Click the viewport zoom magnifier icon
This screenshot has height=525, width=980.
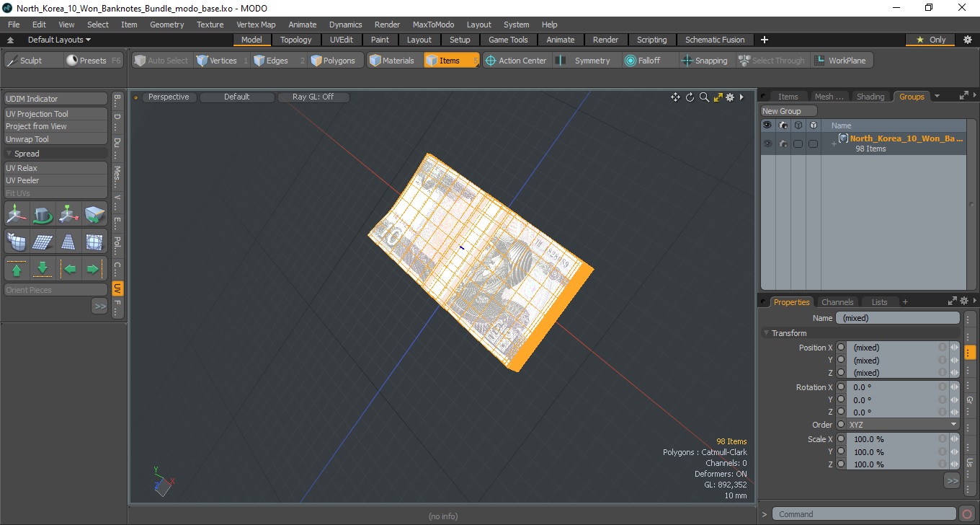tap(704, 97)
